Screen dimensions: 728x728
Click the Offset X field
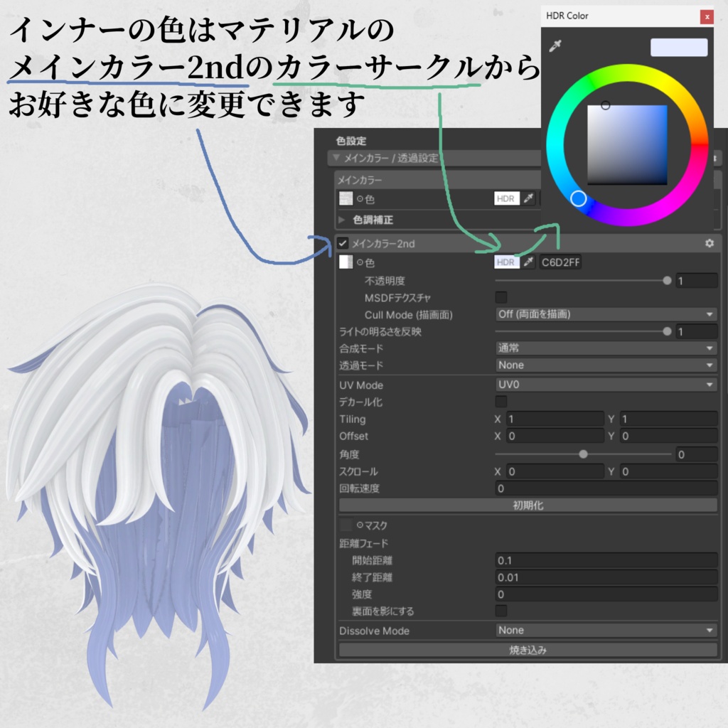(555, 436)
